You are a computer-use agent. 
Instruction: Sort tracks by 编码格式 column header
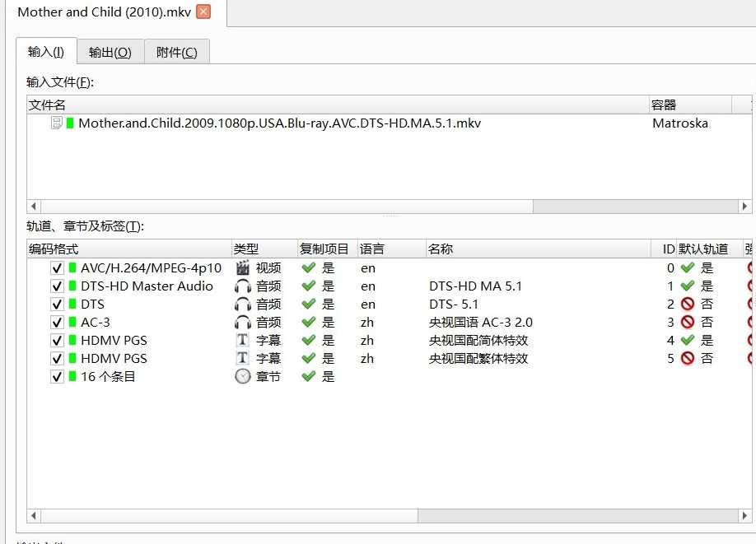pyautogui.click(x=129, y=249)
